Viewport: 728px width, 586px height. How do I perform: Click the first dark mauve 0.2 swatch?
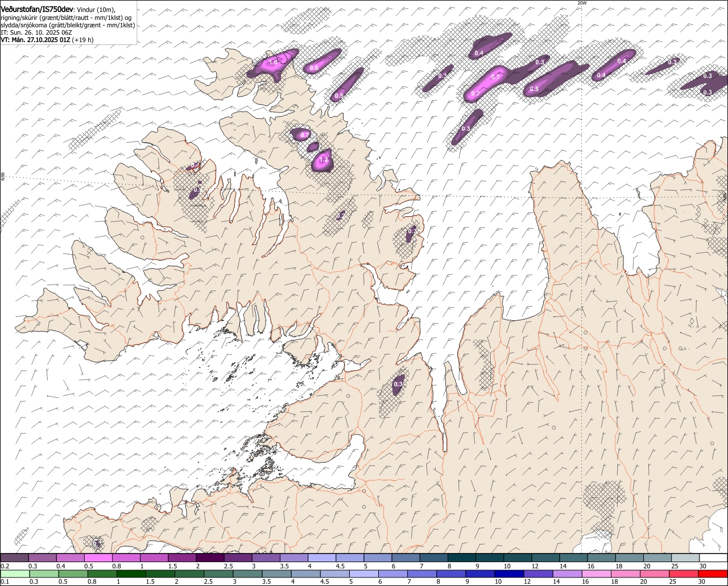(14, 558)
